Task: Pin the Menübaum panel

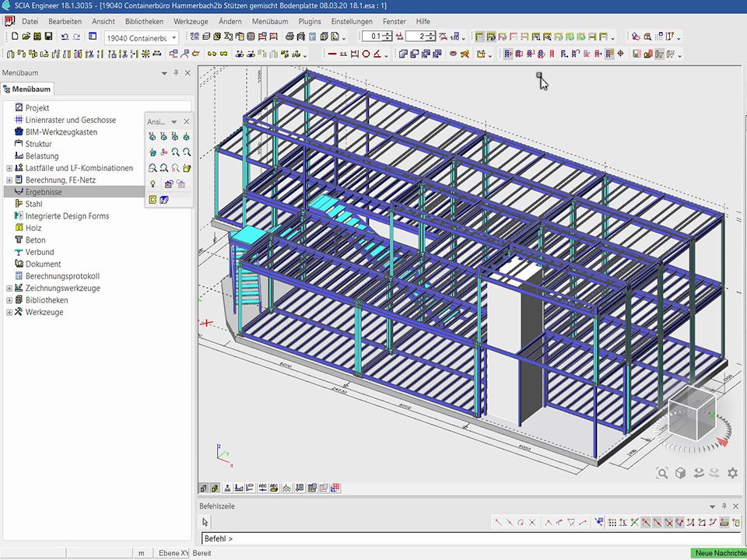Action: point(177,72)
